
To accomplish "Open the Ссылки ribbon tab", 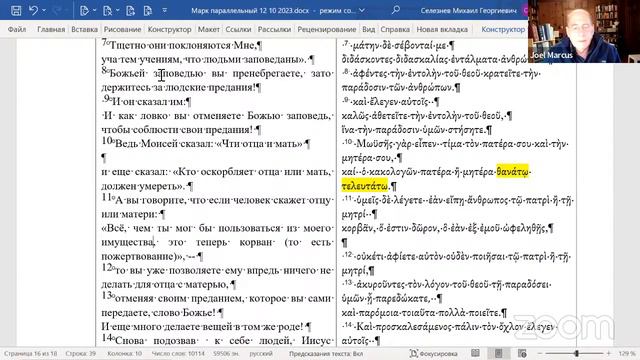I will coord(238,29).
